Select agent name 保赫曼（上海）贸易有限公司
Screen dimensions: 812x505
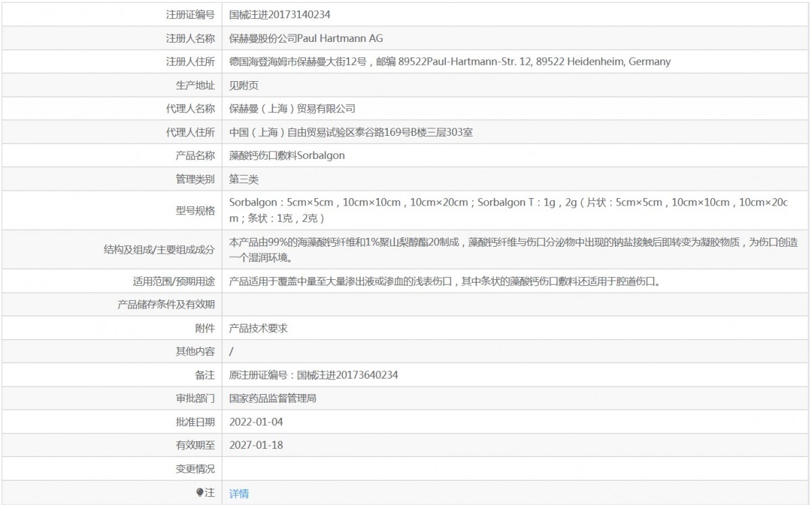tap(292, 108)
